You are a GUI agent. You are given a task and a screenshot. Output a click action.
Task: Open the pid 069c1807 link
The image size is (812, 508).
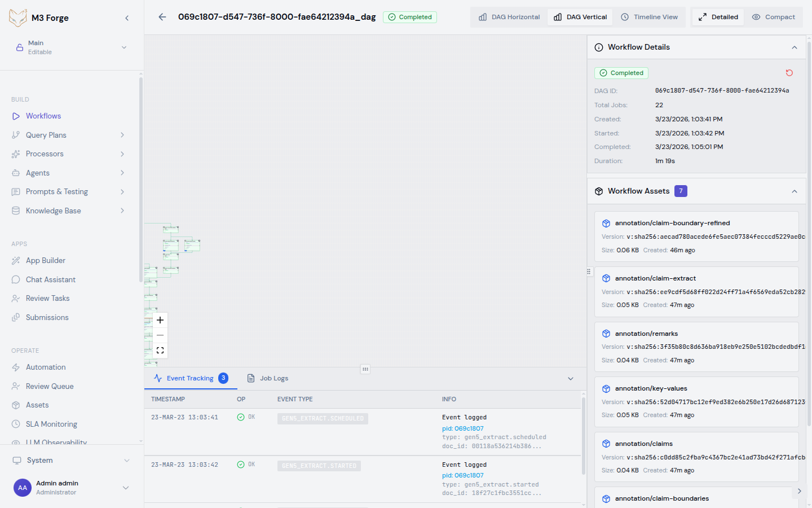462,428
